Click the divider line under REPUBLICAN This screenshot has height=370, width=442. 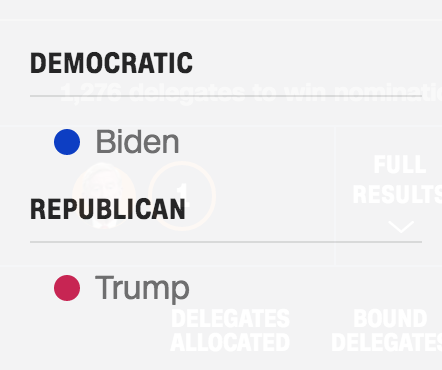[226, 242]
